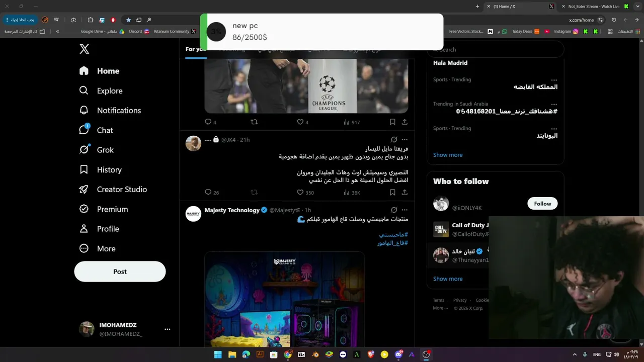Screen dimensions: 644x362
Task: Switch to Not_Boter Stream browser tab
Action: (x=594, y=7)
